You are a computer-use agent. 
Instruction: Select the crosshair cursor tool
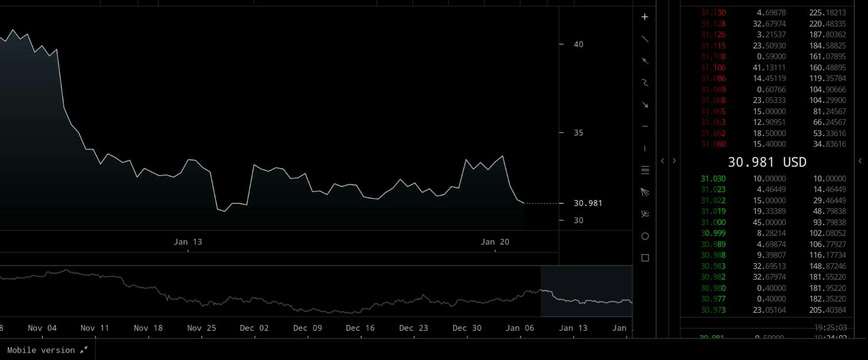click(x=645, y=17)
